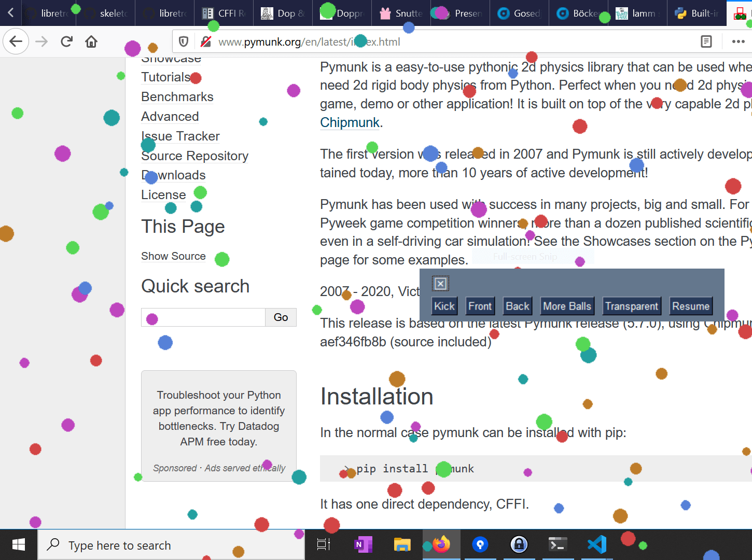Open File Explorer from the taskbar
Viewport: 752px width, 560px height.
[402, 545]
